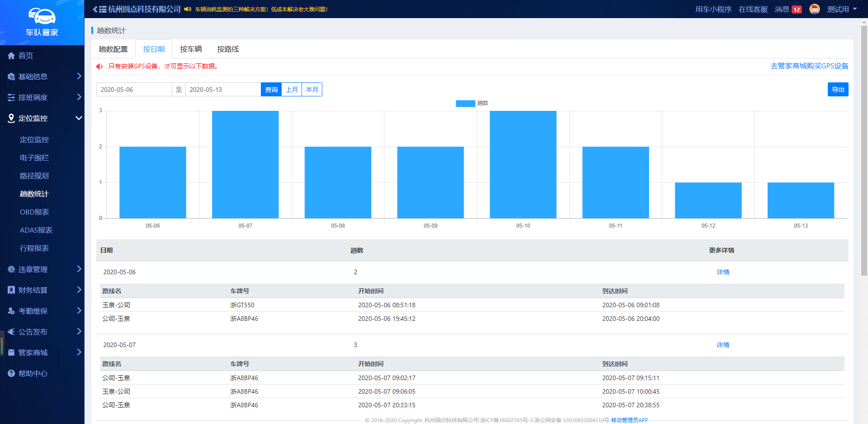Export data with the 导出 button
Screen dimensions: 868x424
pyautogui.click(x=838, y=90)
